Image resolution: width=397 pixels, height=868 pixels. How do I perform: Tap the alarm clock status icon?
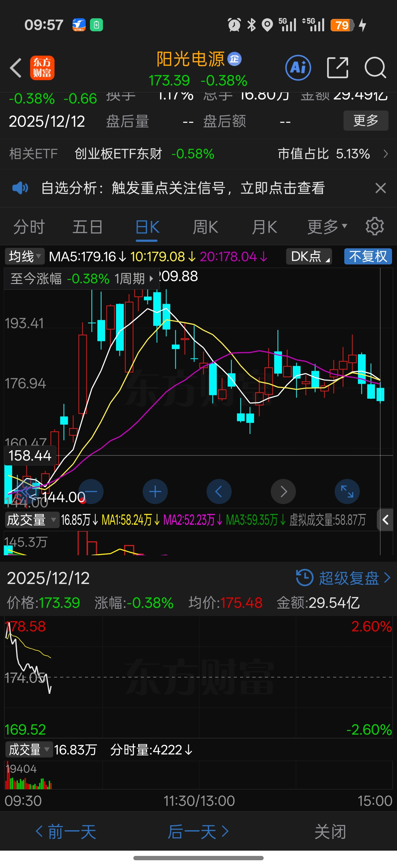[234, 25]
